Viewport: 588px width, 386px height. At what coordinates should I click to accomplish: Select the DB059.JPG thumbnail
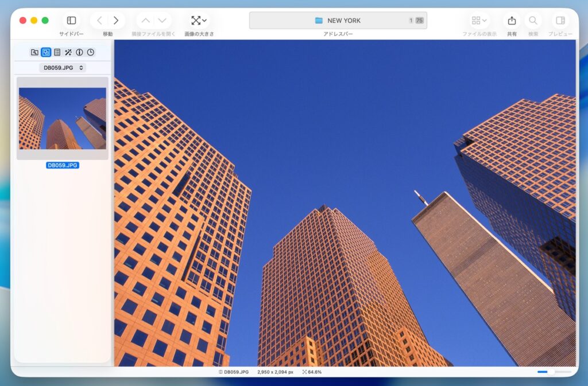(x=63, y=118)
